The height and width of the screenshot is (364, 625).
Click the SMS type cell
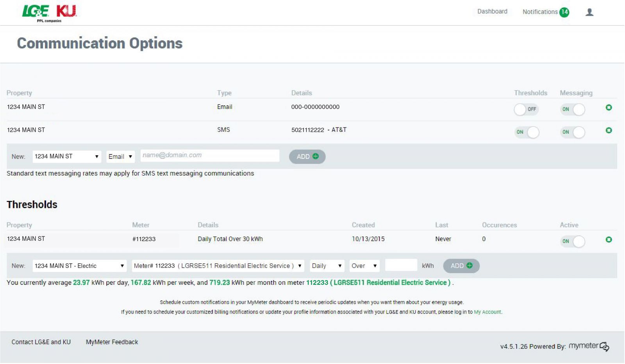point(223,130)
